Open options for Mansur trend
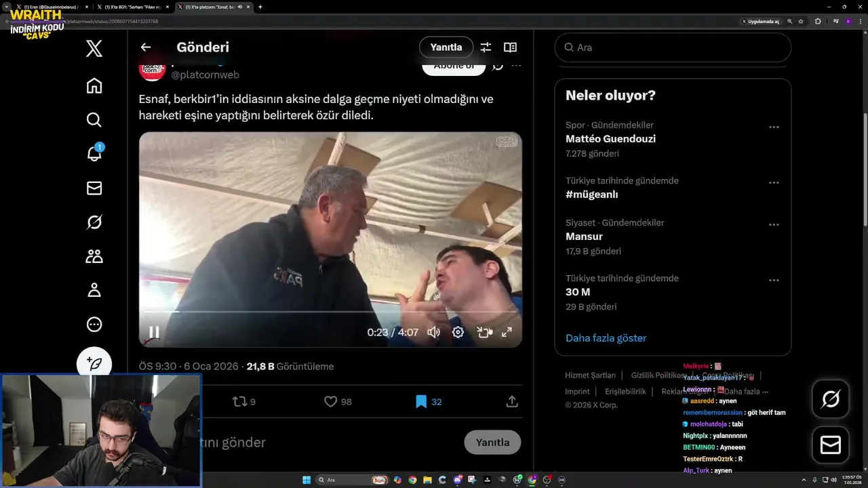Viewport: 868px width, 488px height. click(x=774, y=225)
